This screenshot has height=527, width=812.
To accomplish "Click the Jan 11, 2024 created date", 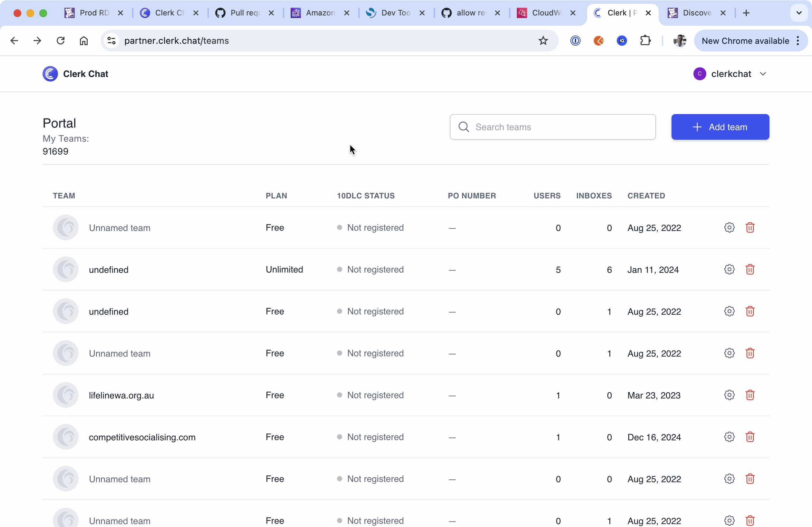I will pos(653,270).
